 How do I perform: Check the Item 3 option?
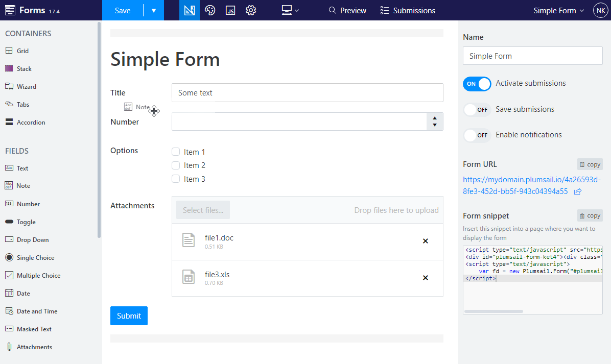176,179
